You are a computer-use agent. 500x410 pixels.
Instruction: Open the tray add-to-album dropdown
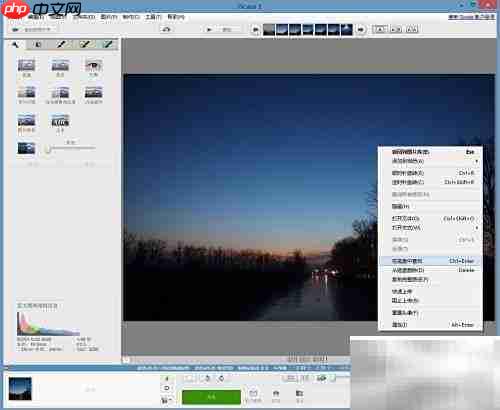point(166,400)
